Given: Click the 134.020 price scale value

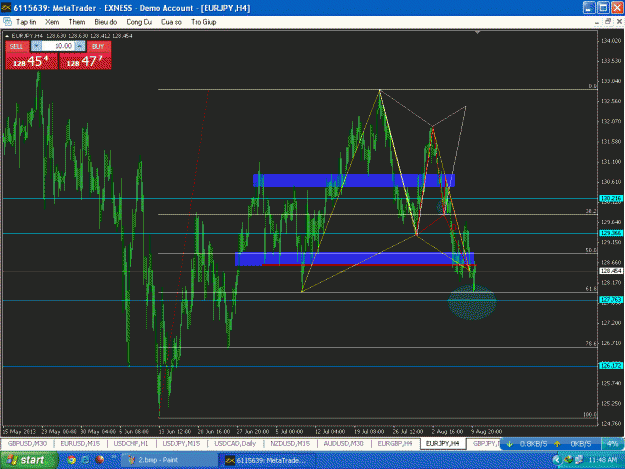Looking at the screenshot, I should click(x=611, y=41).
